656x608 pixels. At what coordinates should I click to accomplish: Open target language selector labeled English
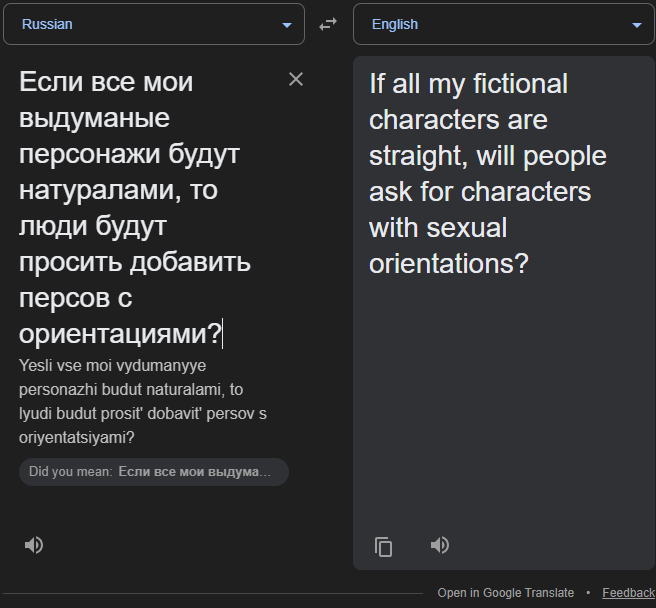coord(395,24)
